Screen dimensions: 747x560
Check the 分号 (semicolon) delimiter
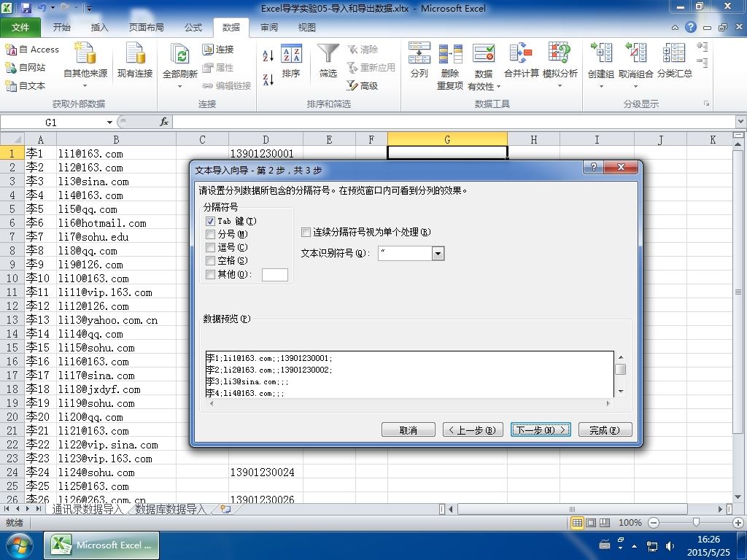211,234
